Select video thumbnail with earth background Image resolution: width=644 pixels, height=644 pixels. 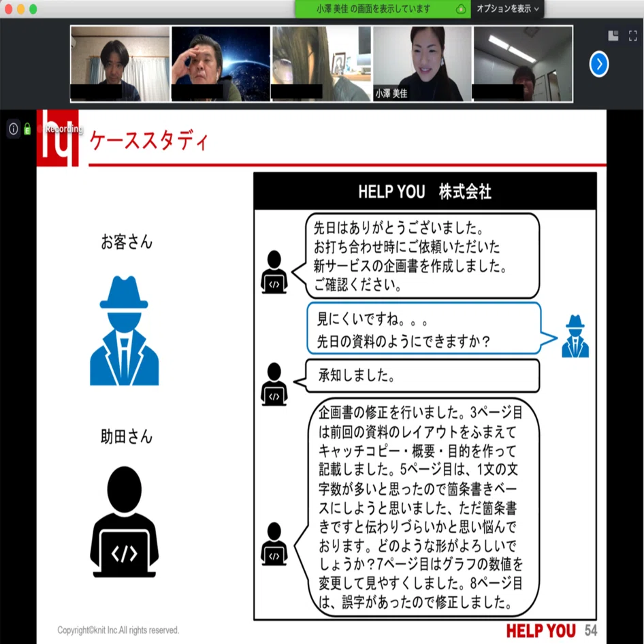(x=221, y=64)
